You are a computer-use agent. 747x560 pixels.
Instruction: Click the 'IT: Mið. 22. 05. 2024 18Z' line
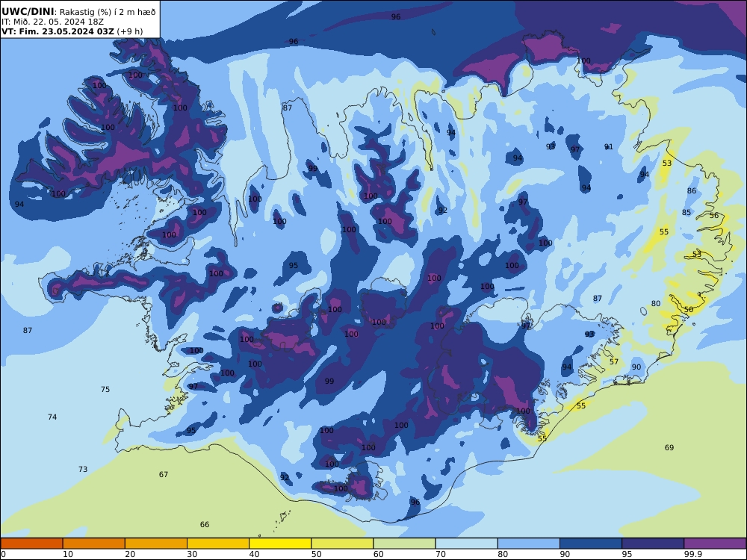(52, 22)
